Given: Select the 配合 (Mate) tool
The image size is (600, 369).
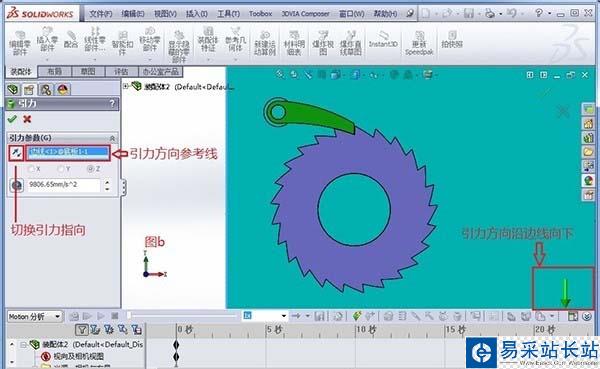Looking at the screenshot, I should coord(70,40).
